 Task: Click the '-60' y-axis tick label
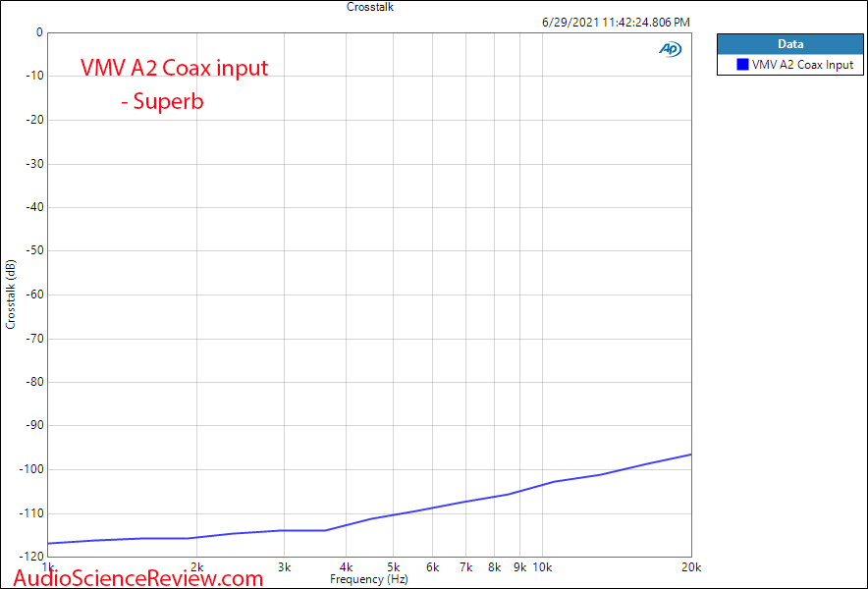[34, 294]
